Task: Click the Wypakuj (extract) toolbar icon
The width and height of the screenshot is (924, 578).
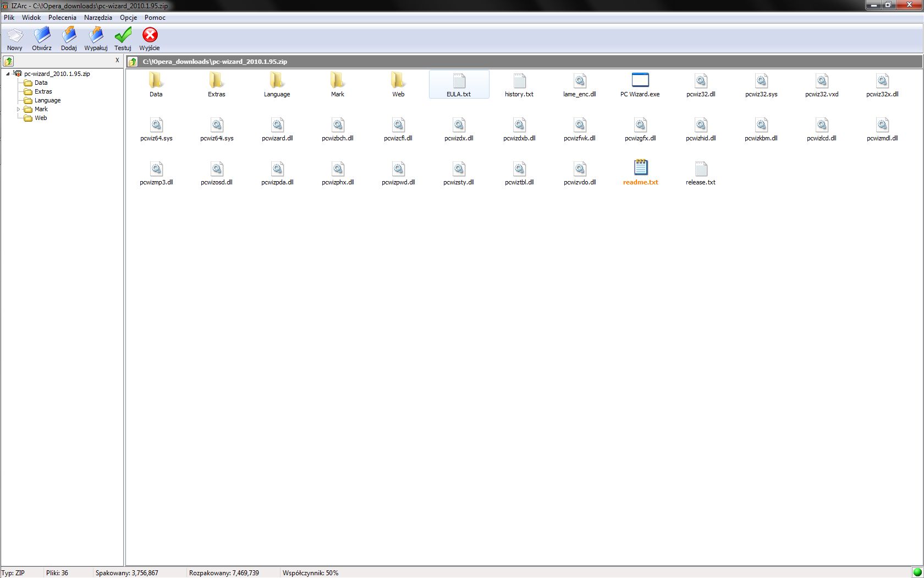Action: click(x=96, y=35)
